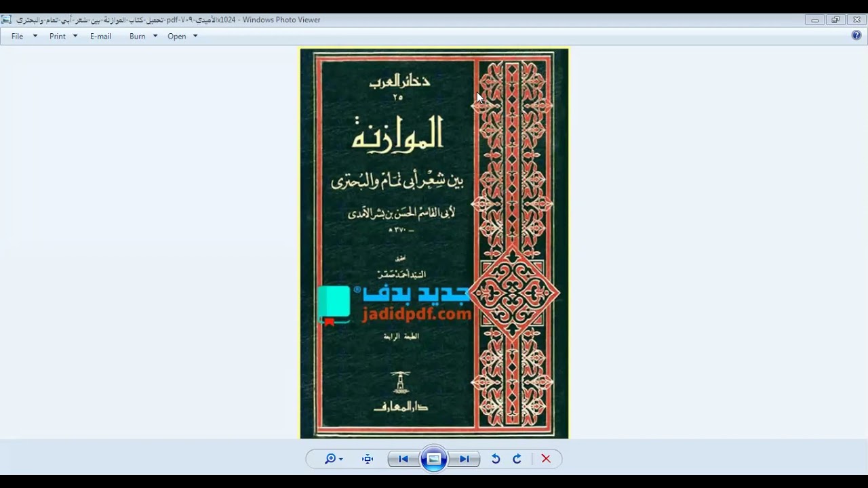
Task: Switch to actual size view
Action: coord(368,459)
